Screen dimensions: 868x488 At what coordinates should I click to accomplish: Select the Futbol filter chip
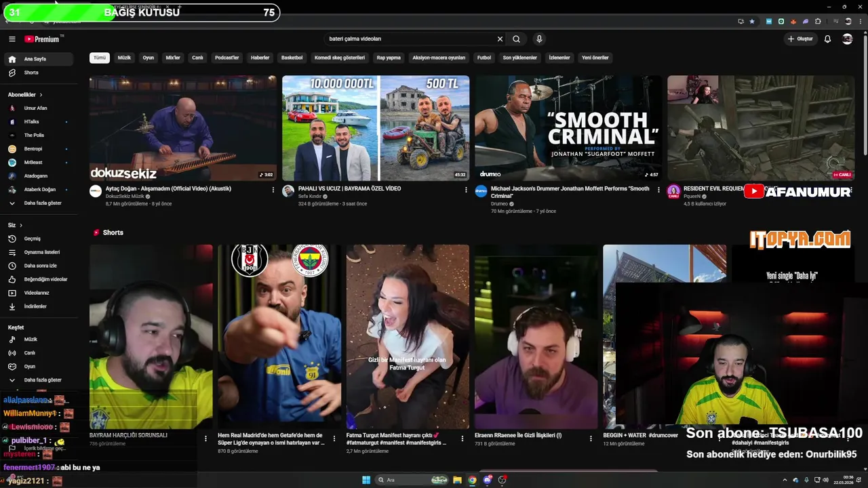pos(484,58)
